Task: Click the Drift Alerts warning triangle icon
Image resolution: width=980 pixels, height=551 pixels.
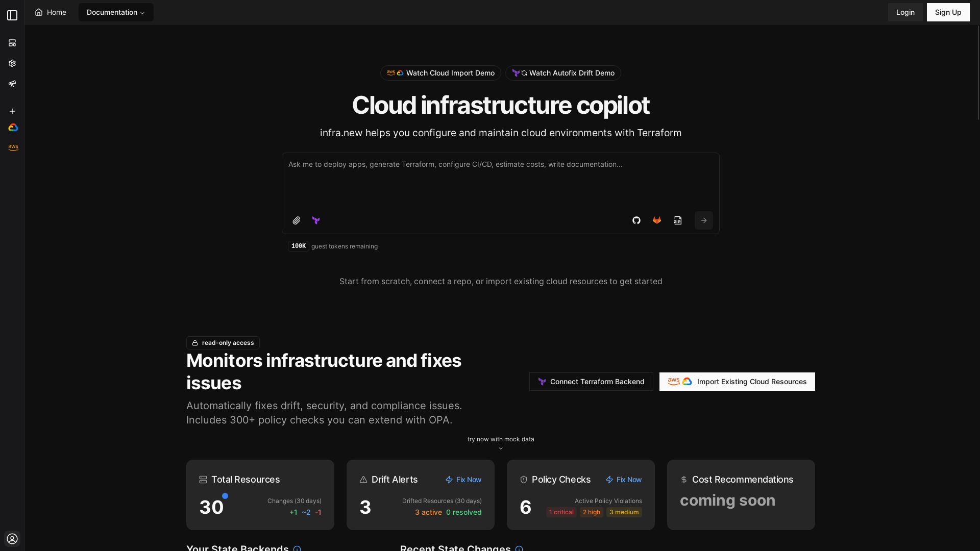Action: coord(363,480)
